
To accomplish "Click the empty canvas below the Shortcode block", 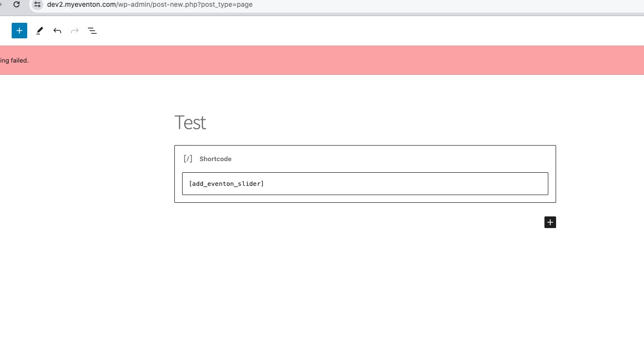I will coord(365,281).
